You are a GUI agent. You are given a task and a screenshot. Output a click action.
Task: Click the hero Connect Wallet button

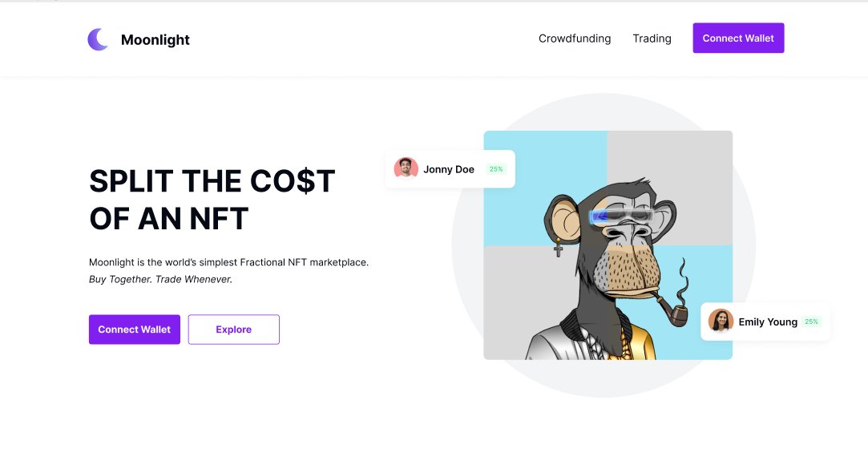(x=135, y=330)
